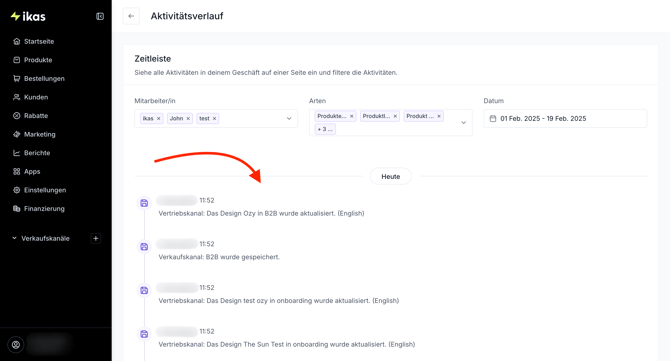The width and height of the screenshot is (670, 361).
Task: Open Rabatte from the sidebar
Action: tap(36, 116)
